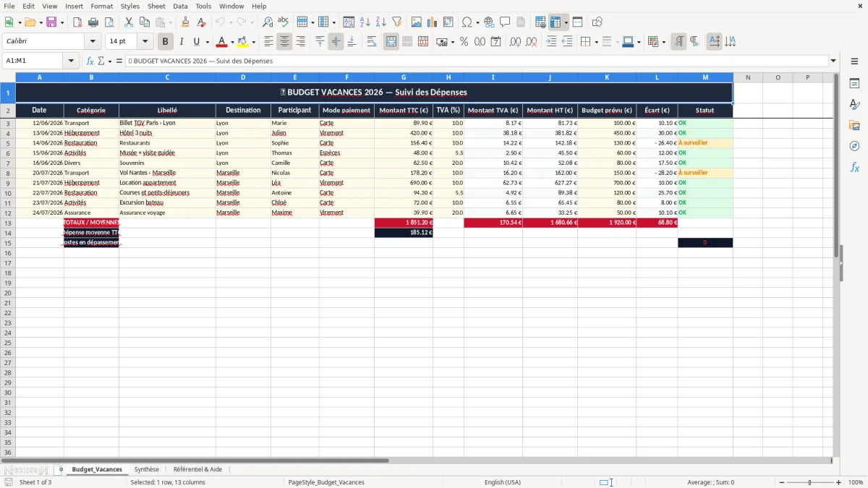Click the zoom slider
The image size is (868, 488).
point(810,482)
